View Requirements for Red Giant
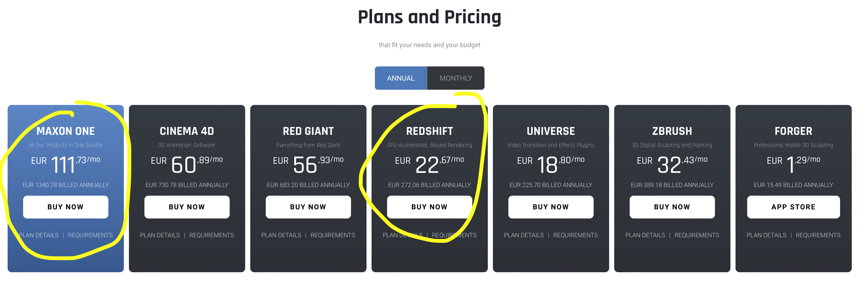 coord(333,235)
